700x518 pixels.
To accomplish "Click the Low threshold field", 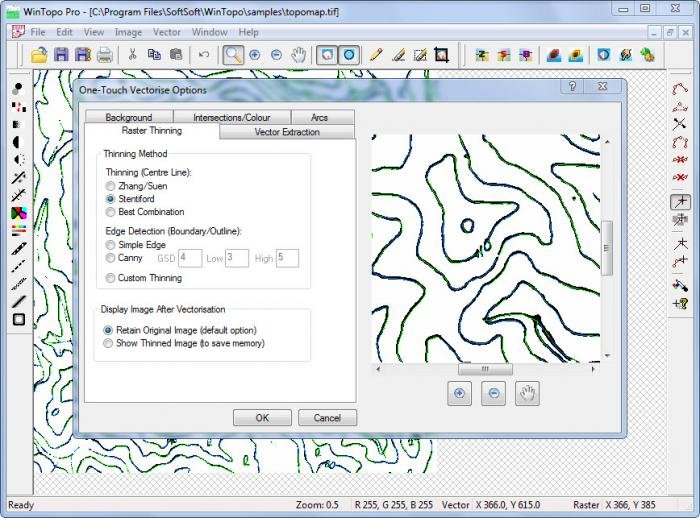I will tap(237, 258).
